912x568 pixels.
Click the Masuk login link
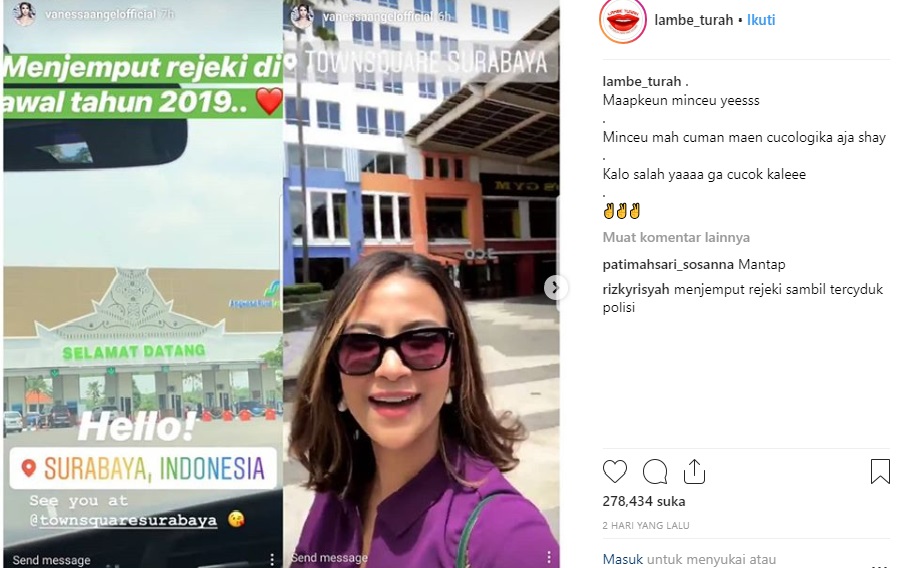[622, 559]
